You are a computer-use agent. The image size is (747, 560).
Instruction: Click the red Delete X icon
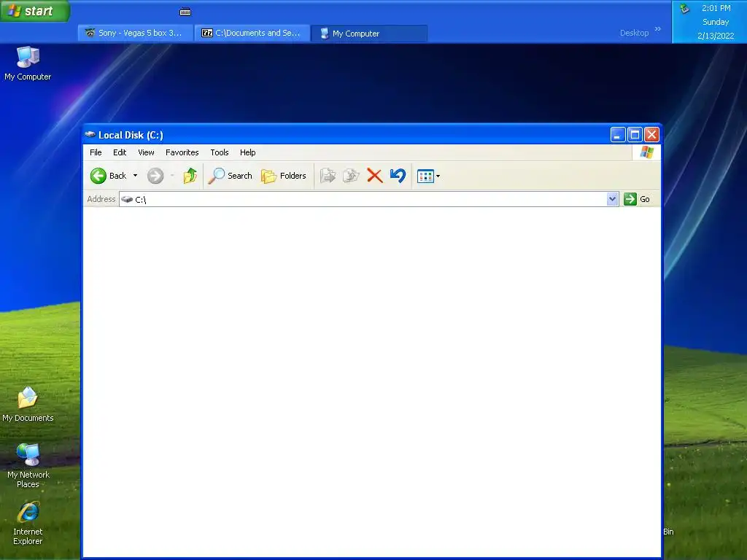click(x=375, y=176)
